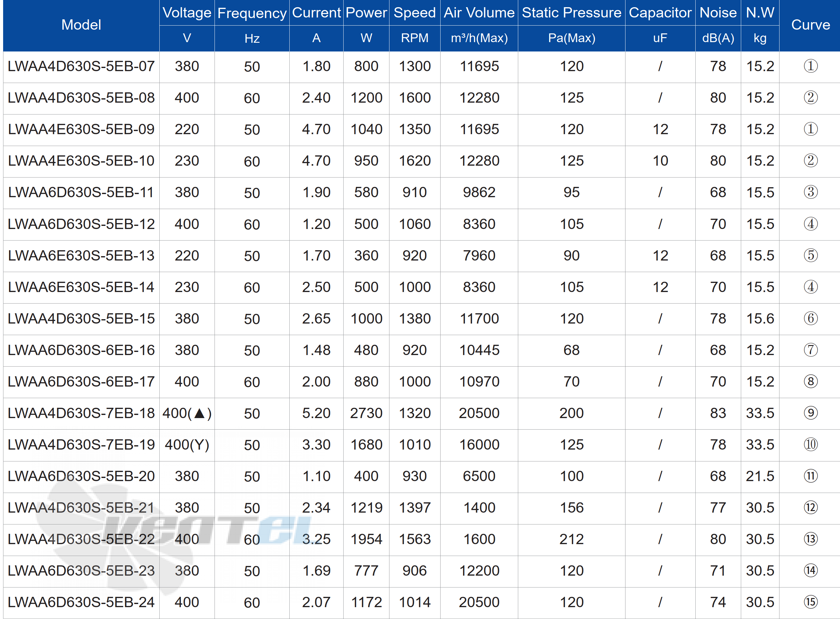Click the Noise column header

718,13
